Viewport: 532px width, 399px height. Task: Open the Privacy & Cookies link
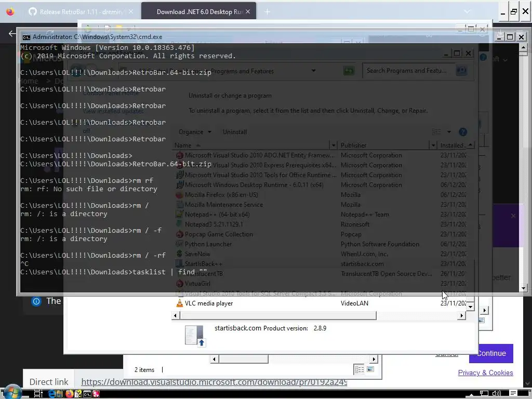pos(486,373)
